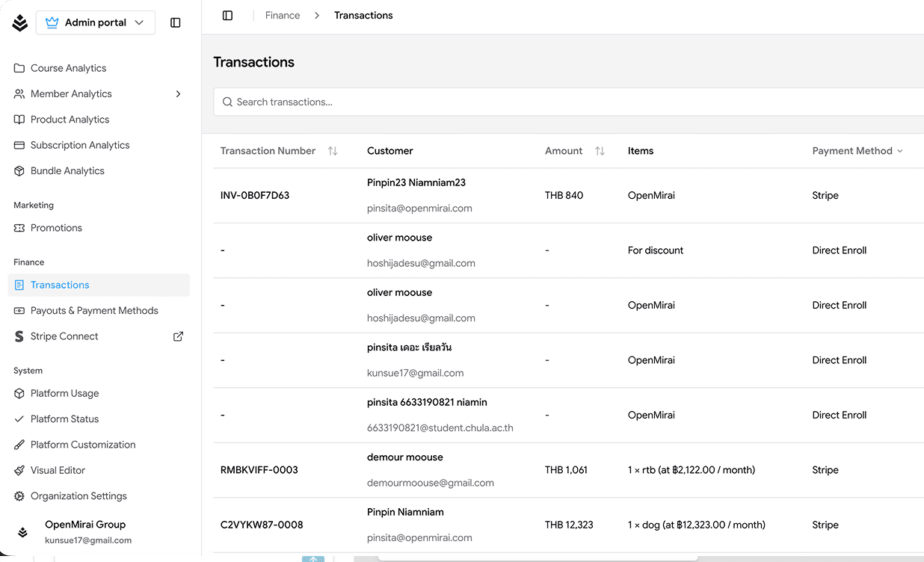Click the Platform Customization brush icon
Image resolution: width=924 pixels, height=562 pixels.
[x=19, y=445]
